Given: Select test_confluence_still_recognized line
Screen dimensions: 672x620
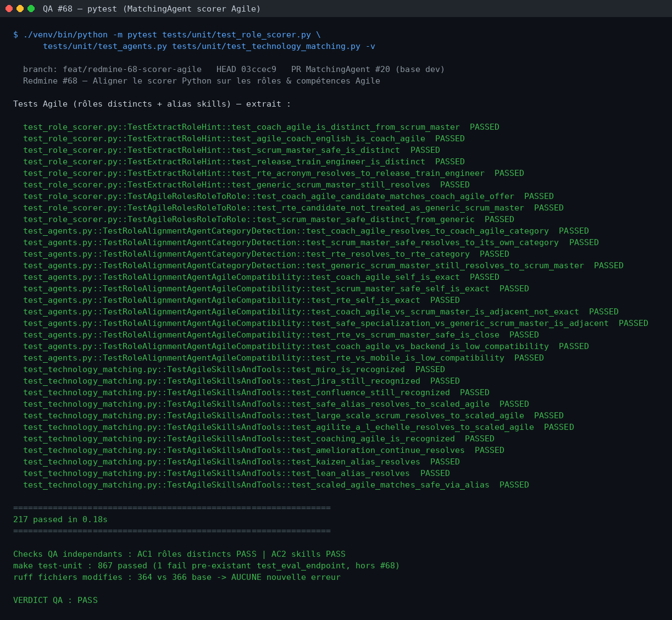Looking at the screenshot, I should (x=256, y=392).
